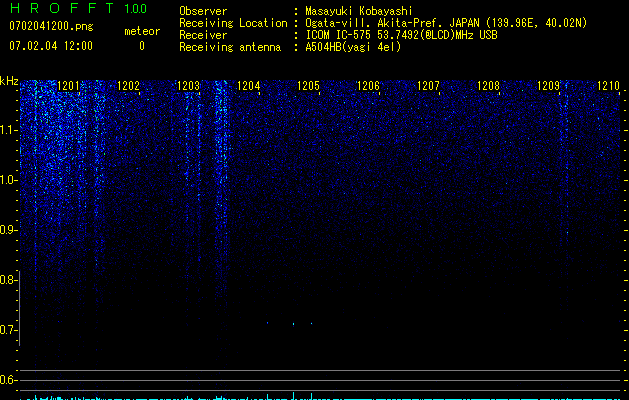Image resolution: width=629 pixels, height=400 pixels.
Task: Click the Receiving antenna field label
Action: (230, 47)
